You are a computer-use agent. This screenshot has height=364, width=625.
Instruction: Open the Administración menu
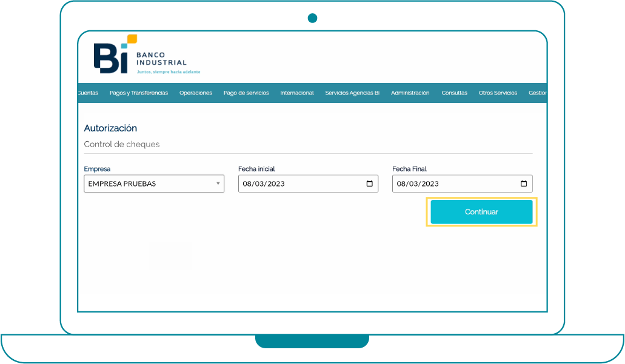point(410,93)
